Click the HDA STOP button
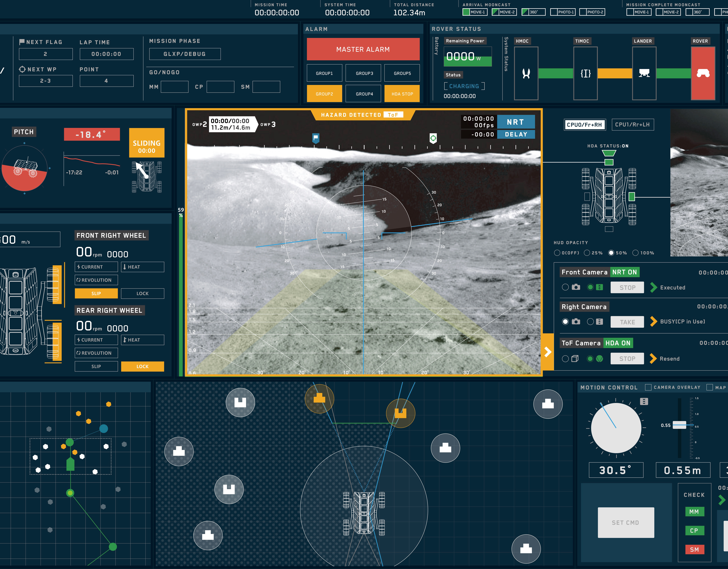728x569 pixels. (x=402, y=94)
